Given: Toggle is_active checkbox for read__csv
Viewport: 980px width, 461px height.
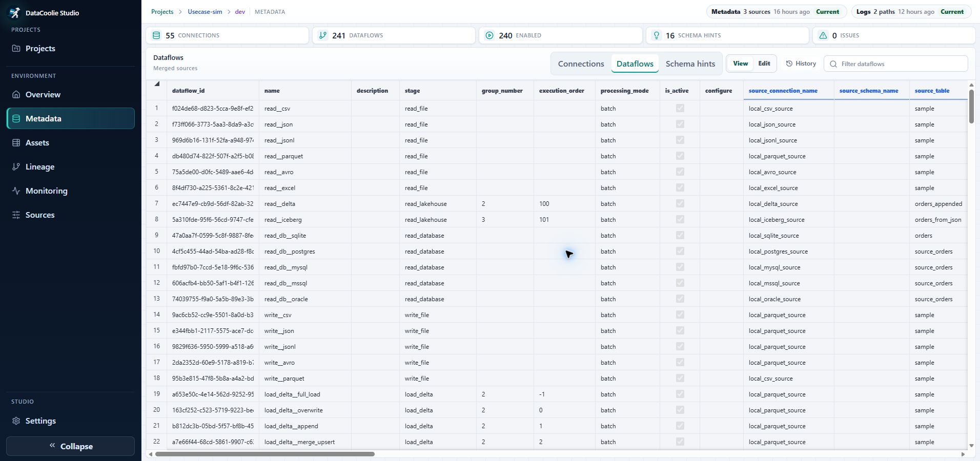Looking at the screenshot, I should pos(680,108).
